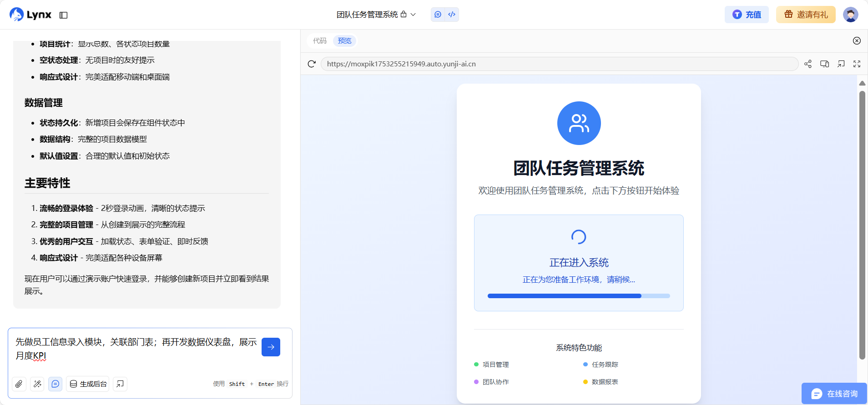Toggle the sidebar panel icon
868x405 pixels.
[x=64, y=15]
